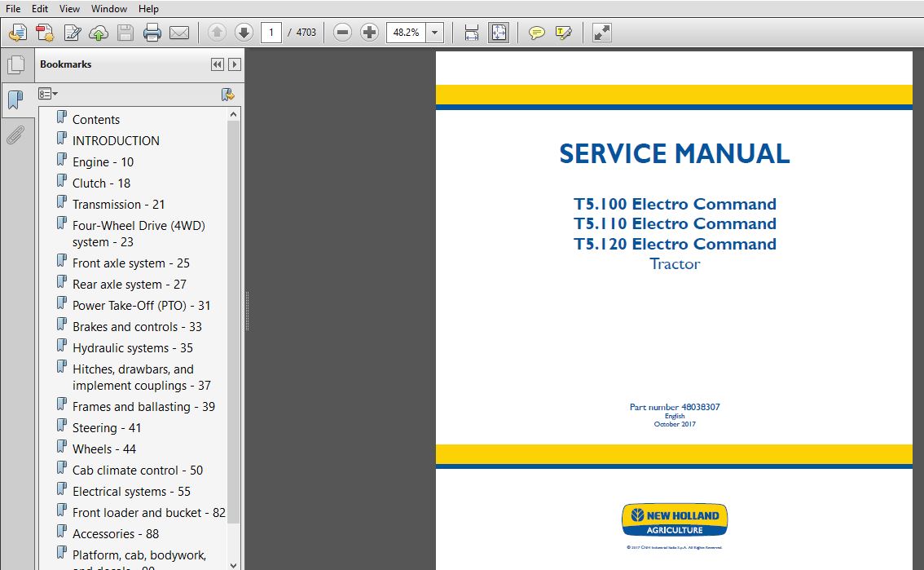
Task: Click the fit width scrolling icon
Action: click(472, 33)
